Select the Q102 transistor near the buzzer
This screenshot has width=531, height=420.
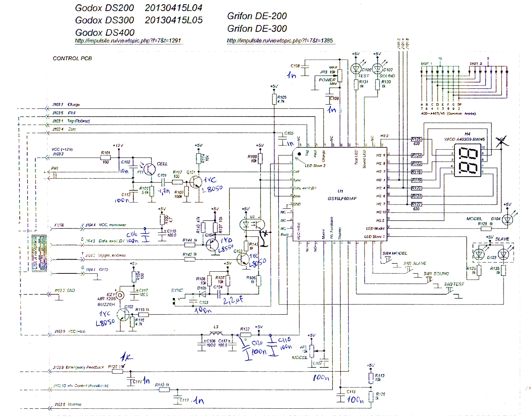tap(124, 315)
